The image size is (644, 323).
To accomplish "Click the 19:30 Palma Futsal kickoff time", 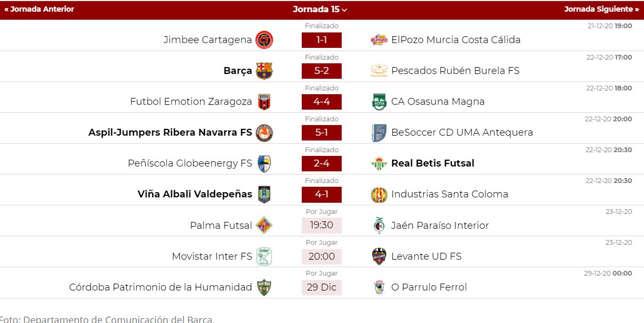I will point(321,225).
